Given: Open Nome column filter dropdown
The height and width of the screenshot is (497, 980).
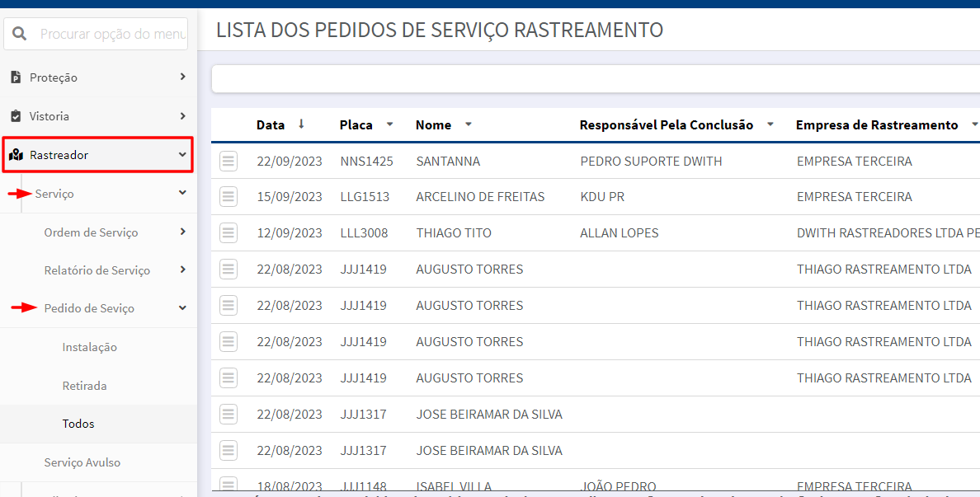Looking at the screenshot, I should [468, 124].
